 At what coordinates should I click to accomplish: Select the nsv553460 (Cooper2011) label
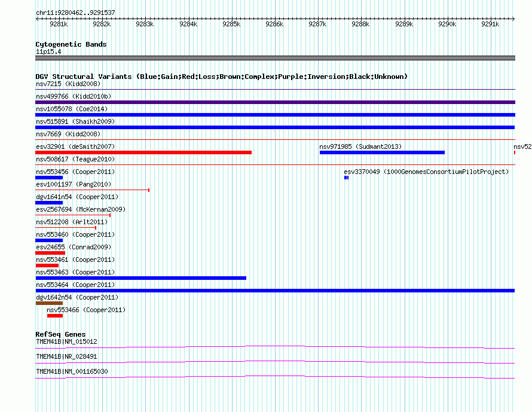coord(75,234)
